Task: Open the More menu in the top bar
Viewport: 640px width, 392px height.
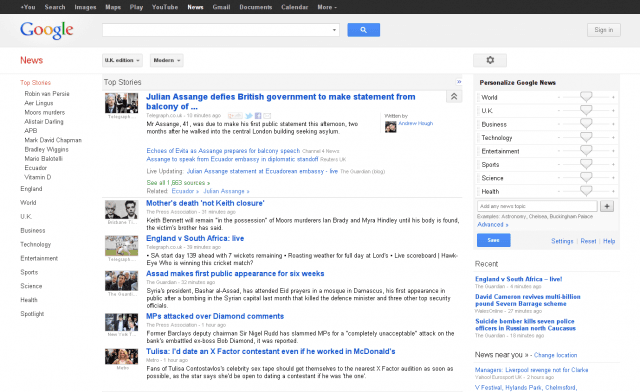Action: (327, 7)
